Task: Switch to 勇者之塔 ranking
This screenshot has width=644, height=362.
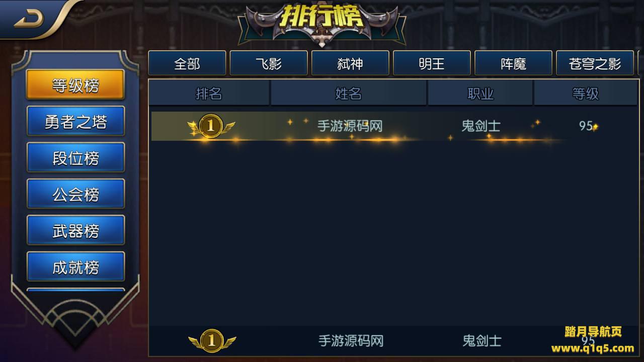Action: [75, 121]
